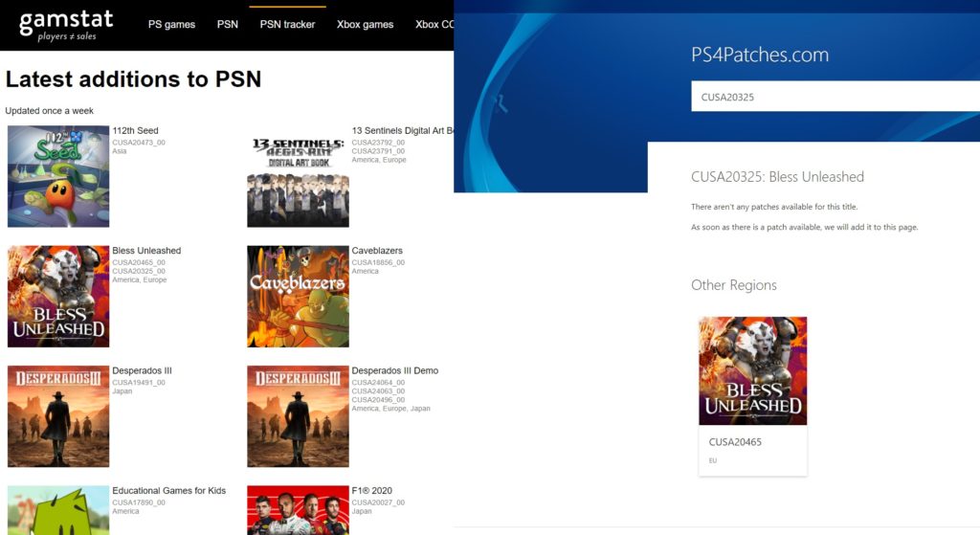The width and height of the screenshot is (980, 535).
Task: Select the CUSA23792_00 ID text
Action: (378, 143)
